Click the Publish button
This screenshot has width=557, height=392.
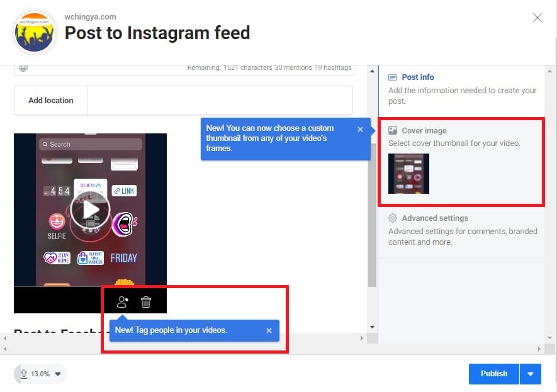click(x=494, y=374)
